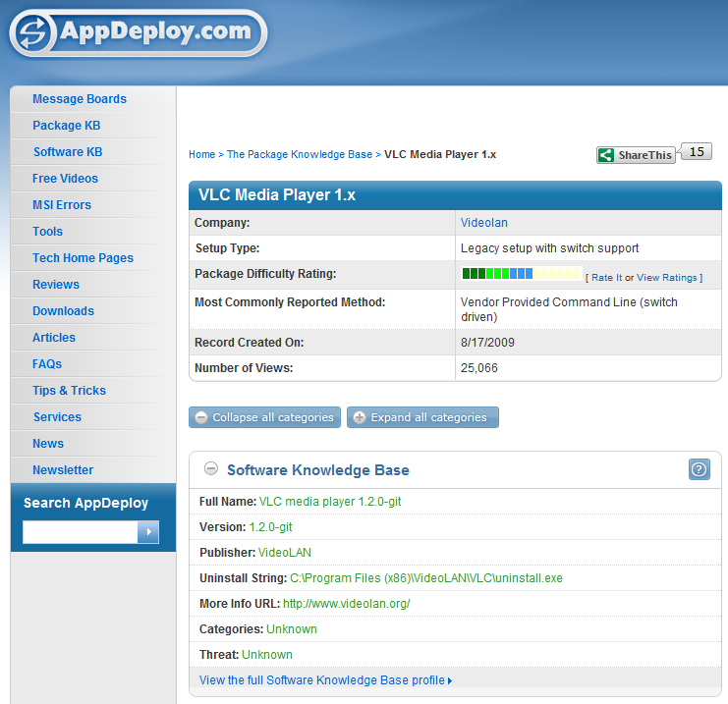Open VLC media player 1.2.0-git link

pos(330,501)
